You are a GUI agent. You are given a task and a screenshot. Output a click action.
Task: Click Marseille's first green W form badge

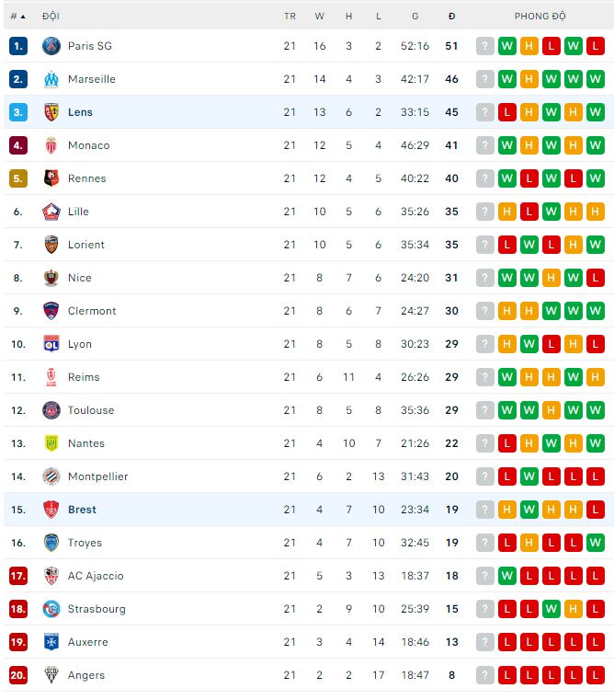point(507,79)
